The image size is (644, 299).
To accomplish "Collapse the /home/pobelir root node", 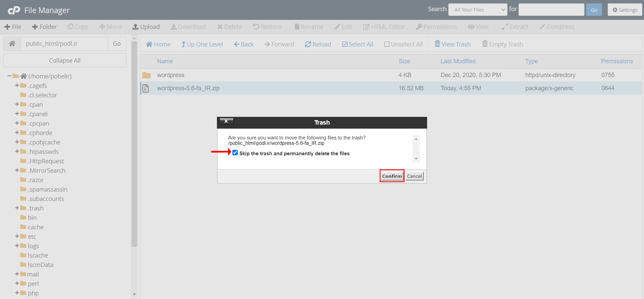I will click(x=9, y=76).
